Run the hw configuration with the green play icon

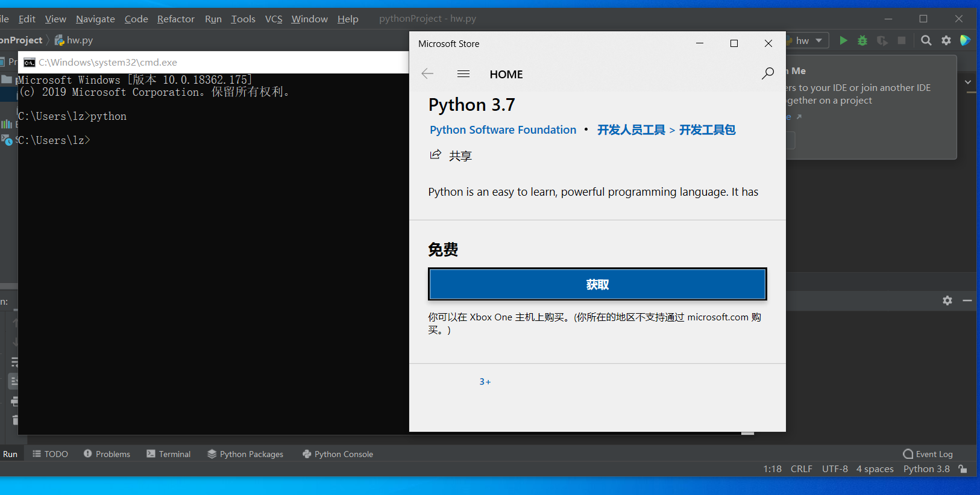pyautogui.click(x=843, y=40)
